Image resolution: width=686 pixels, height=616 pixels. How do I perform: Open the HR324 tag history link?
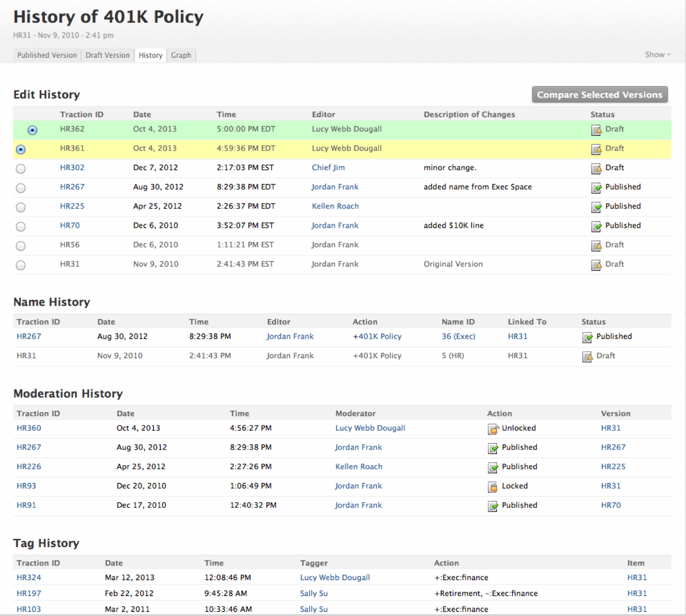[x=29, y=577]
